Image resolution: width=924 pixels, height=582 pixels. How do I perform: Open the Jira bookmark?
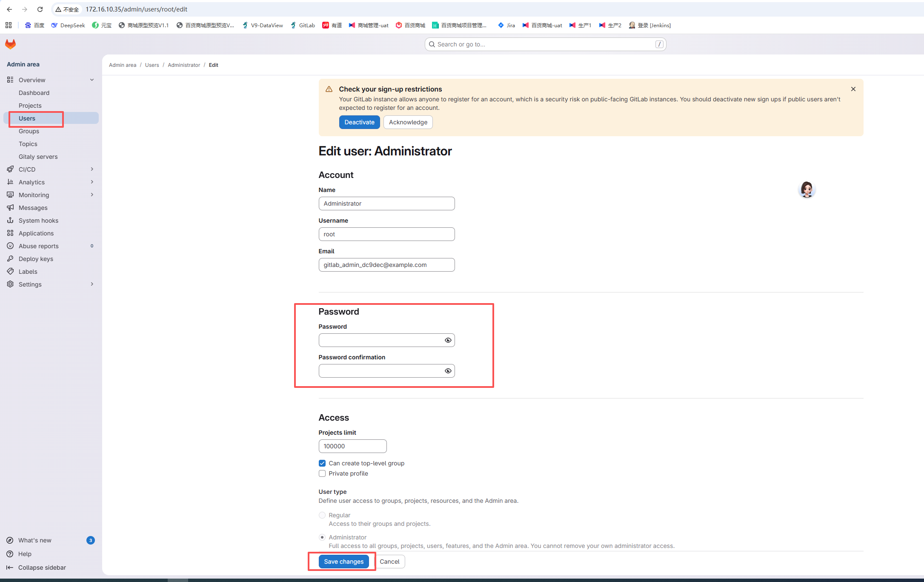pos(506,25)
